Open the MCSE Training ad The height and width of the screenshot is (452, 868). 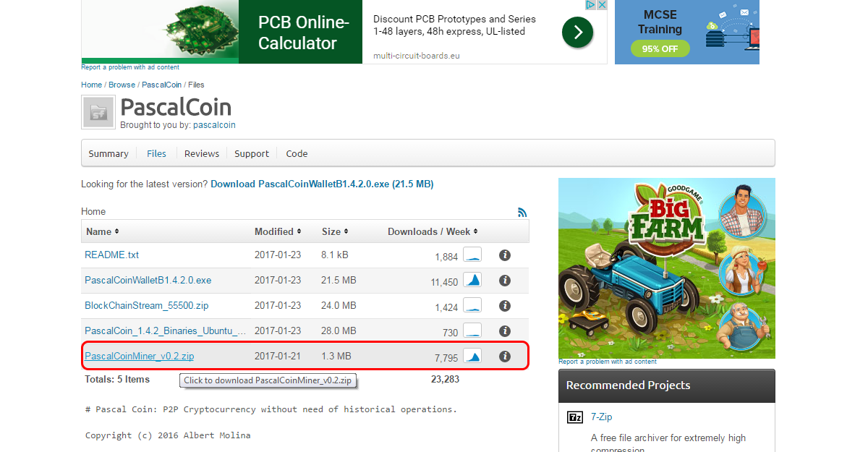pos(687,32)
